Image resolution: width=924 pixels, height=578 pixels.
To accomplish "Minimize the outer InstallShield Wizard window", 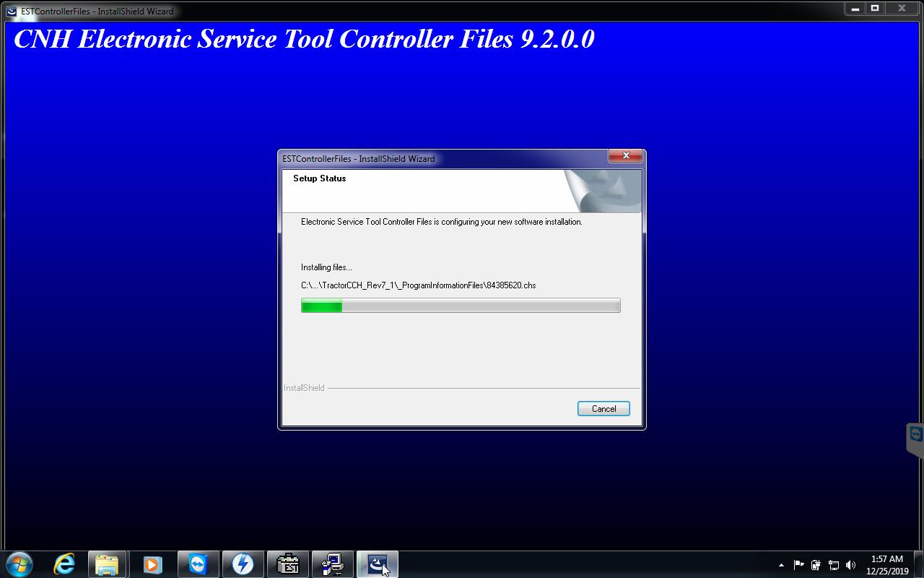I will (x=855, y=9).
